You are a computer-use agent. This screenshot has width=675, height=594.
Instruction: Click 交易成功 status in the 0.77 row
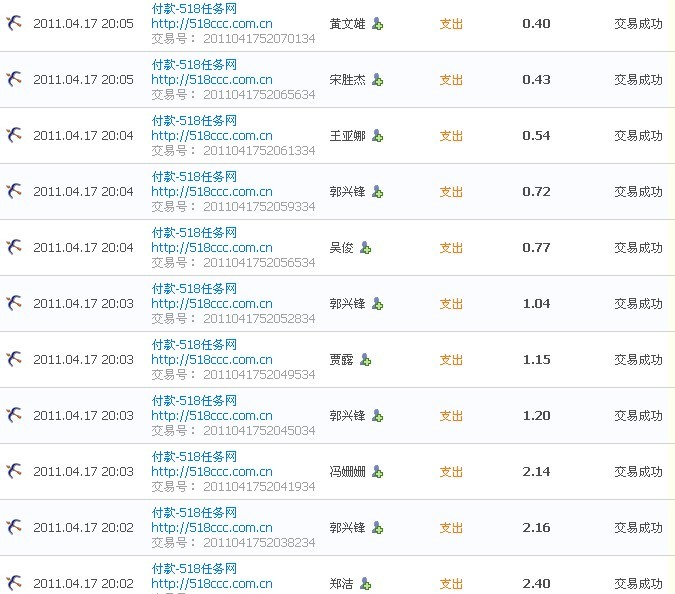point(638,248)
